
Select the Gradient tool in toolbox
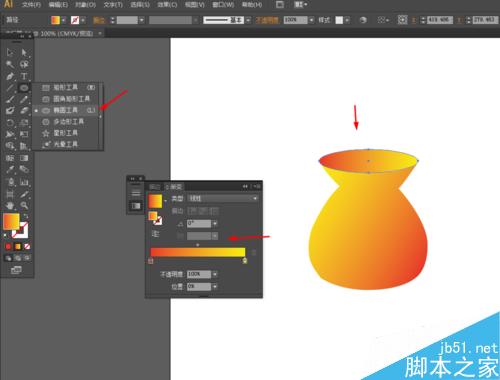coord(24,158)
